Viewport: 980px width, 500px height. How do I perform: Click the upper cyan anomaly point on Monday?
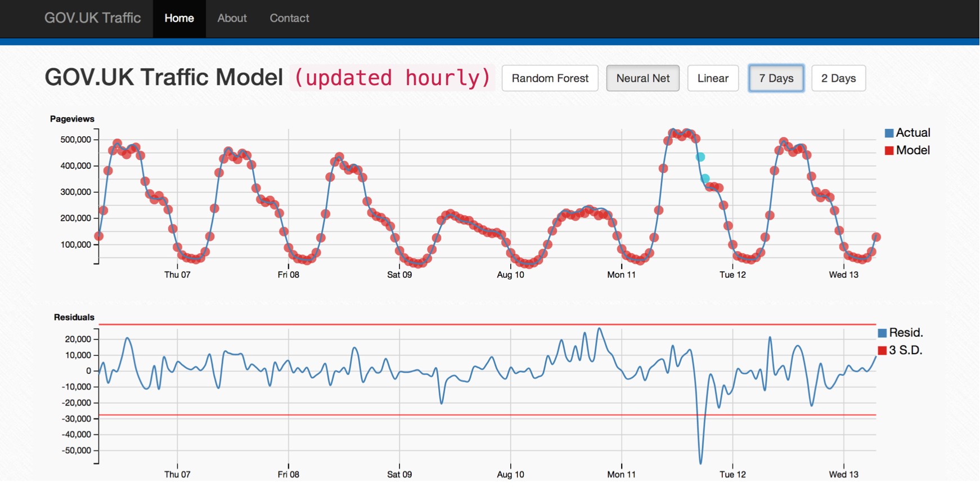700,157
